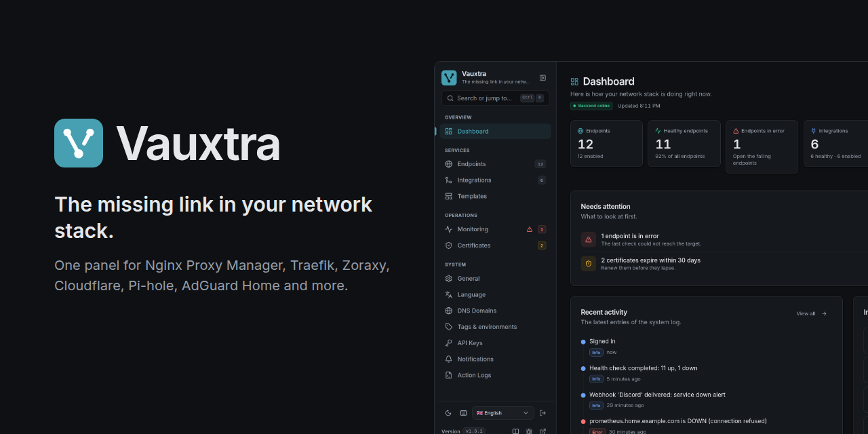Open the Endpoints in error stat card
Viewport: 868px width, 434px height.
pyautogui.click(x=762, y=147)
